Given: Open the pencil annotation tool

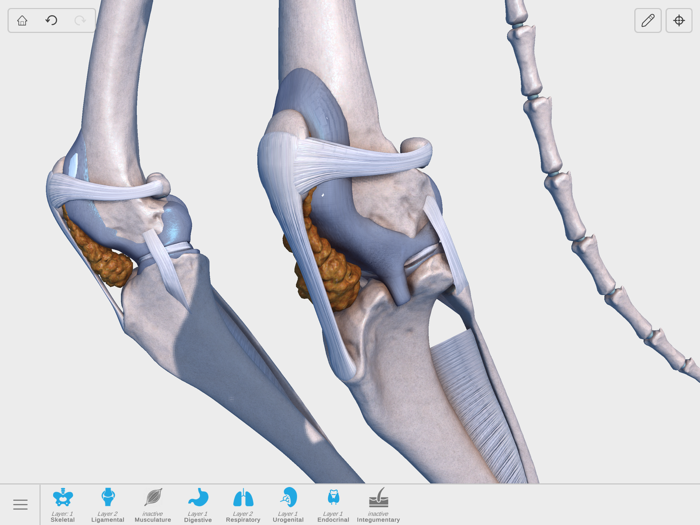Looking at the screenshot, I should pyautogui.click(x=648, y=21).
